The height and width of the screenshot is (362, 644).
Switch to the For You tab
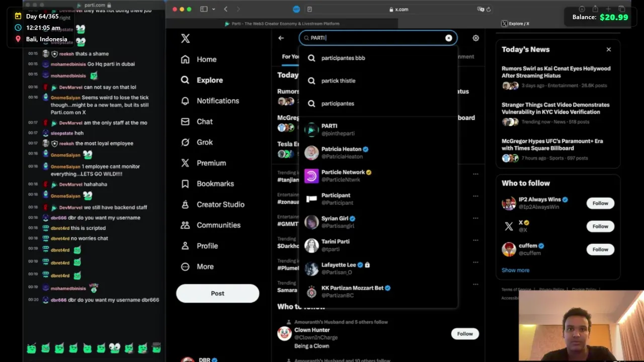(x=290, y=56)
